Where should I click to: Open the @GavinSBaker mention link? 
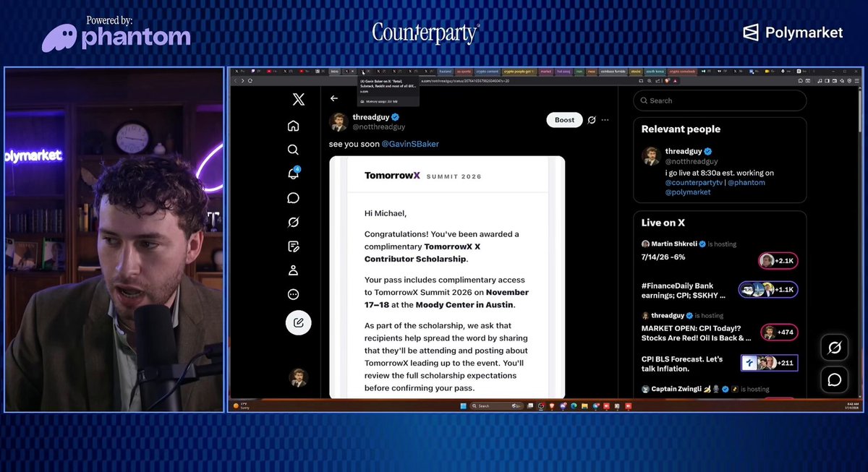point(410,144)
